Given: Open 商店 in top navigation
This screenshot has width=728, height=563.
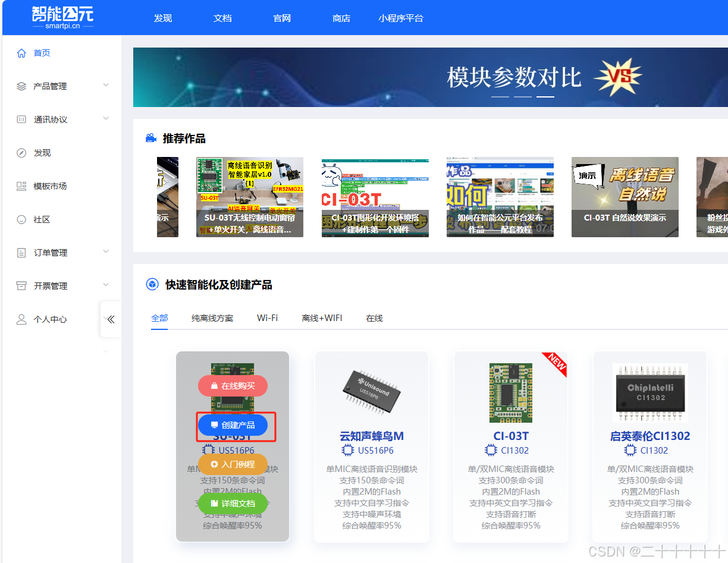Looking at the screenshot, I should (341, 18).
